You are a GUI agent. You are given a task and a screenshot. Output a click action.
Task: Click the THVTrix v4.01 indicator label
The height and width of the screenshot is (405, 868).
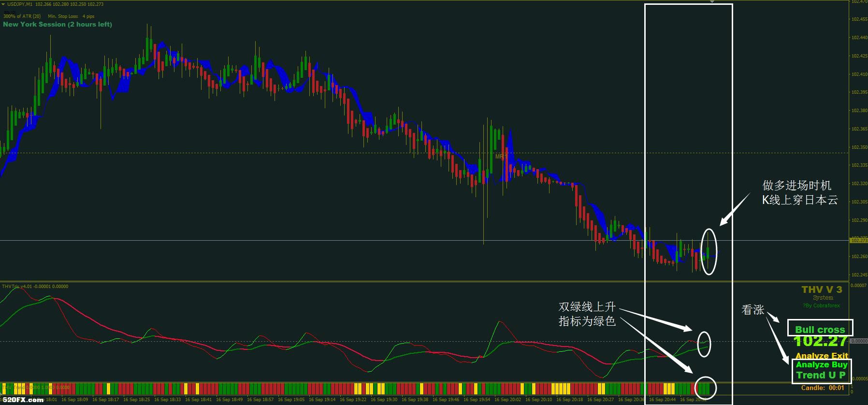click(x=35, y=287)
